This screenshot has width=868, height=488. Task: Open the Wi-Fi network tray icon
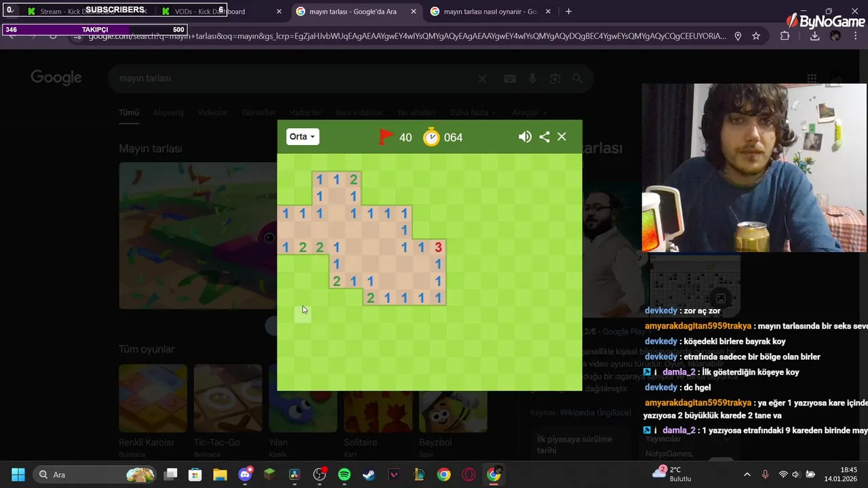783,474
